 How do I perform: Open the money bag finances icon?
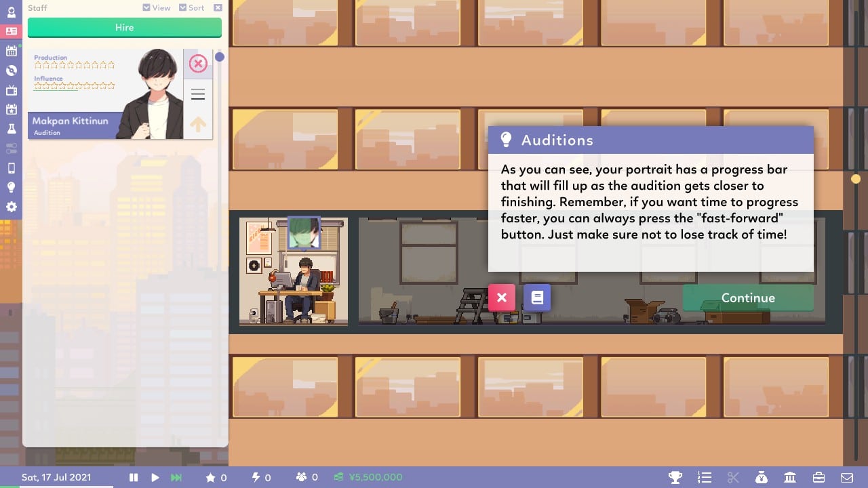(x=762, y=477)
